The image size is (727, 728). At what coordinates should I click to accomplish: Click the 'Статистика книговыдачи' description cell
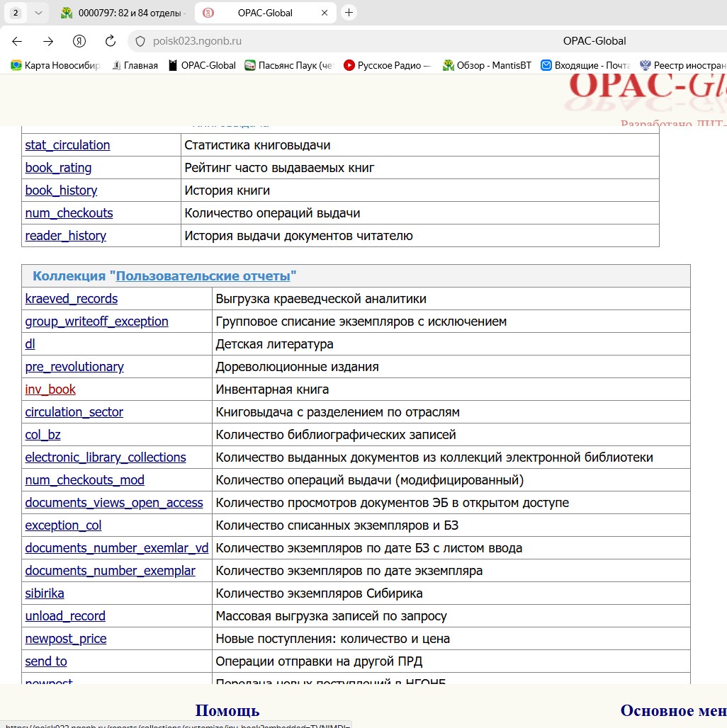coord(420,145)
